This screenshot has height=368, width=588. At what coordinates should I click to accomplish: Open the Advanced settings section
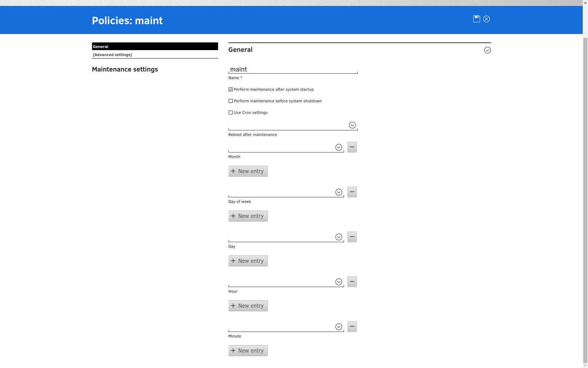click(112, 55)
